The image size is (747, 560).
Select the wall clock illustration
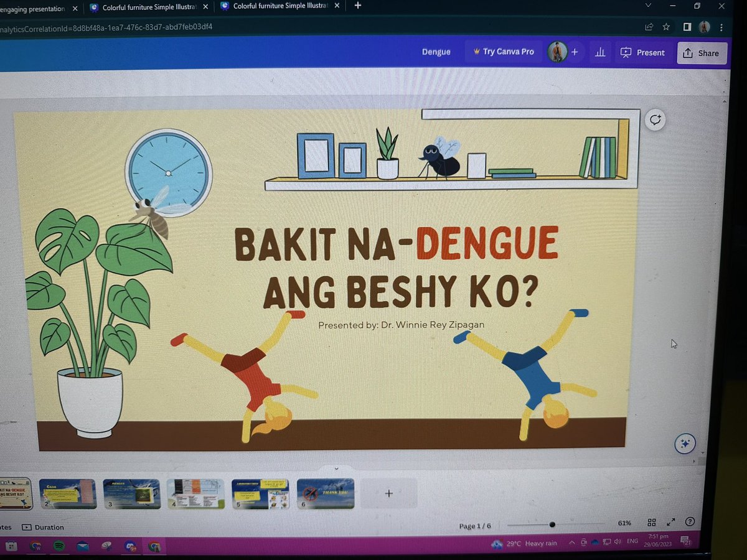169,173
